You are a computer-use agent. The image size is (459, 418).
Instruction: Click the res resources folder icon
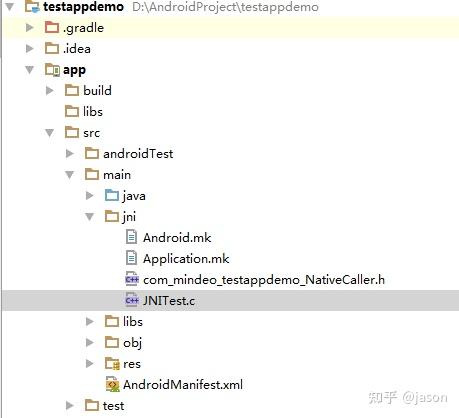[x=112, y=363]
